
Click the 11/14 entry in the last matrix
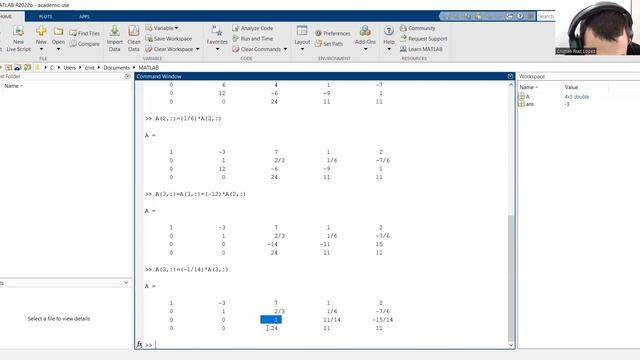click(x=331, y=320)
